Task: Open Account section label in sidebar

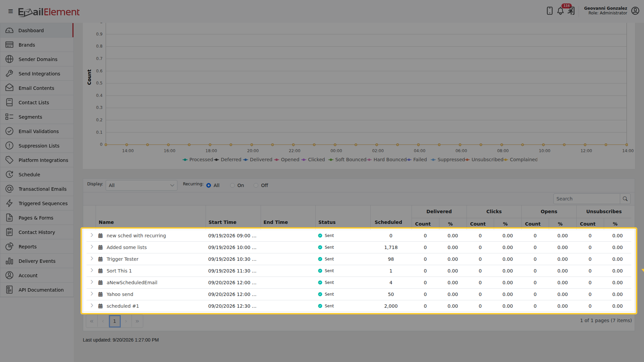Action: 28,276
